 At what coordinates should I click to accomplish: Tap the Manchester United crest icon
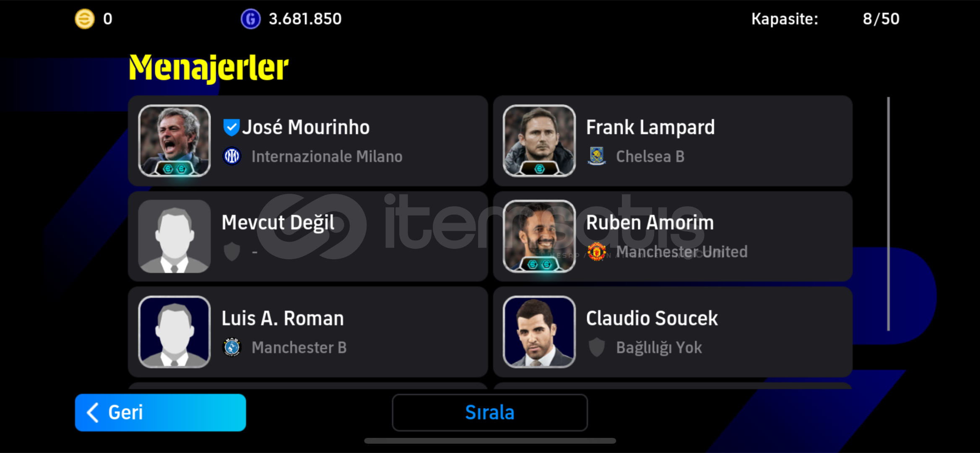[596, 252]
